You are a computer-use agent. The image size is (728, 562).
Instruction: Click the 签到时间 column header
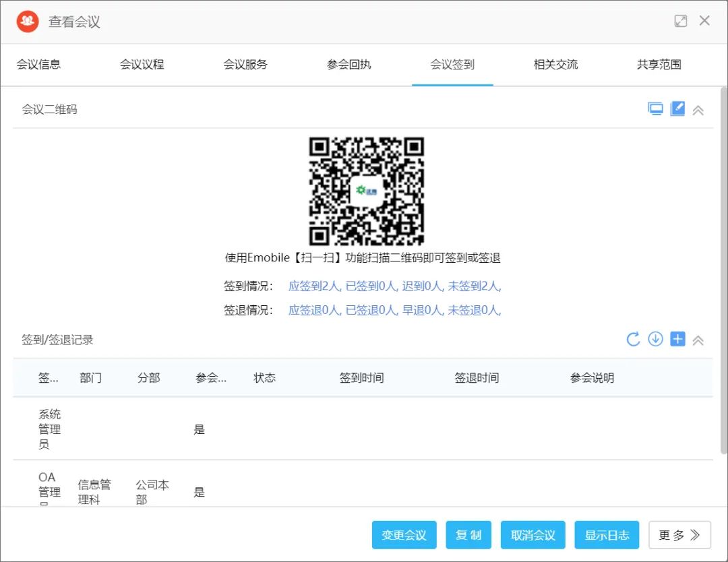click(x=362, y=378)
